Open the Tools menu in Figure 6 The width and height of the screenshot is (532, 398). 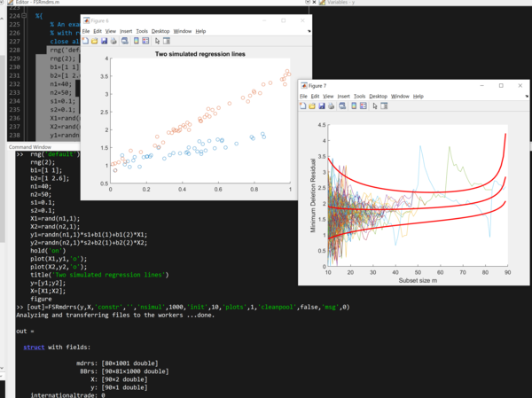tap(142, 31)
